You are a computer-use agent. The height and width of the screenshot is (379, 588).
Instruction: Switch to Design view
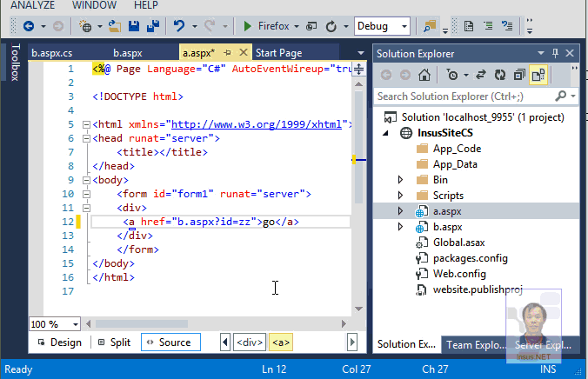coord(57,342)
